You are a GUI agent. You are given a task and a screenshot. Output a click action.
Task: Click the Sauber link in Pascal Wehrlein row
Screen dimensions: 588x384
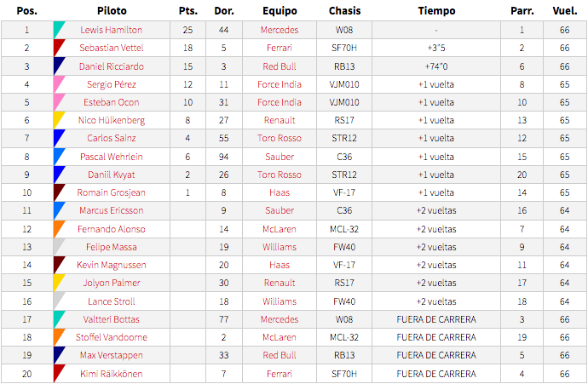pyautogui.click(x=280, y=157)
